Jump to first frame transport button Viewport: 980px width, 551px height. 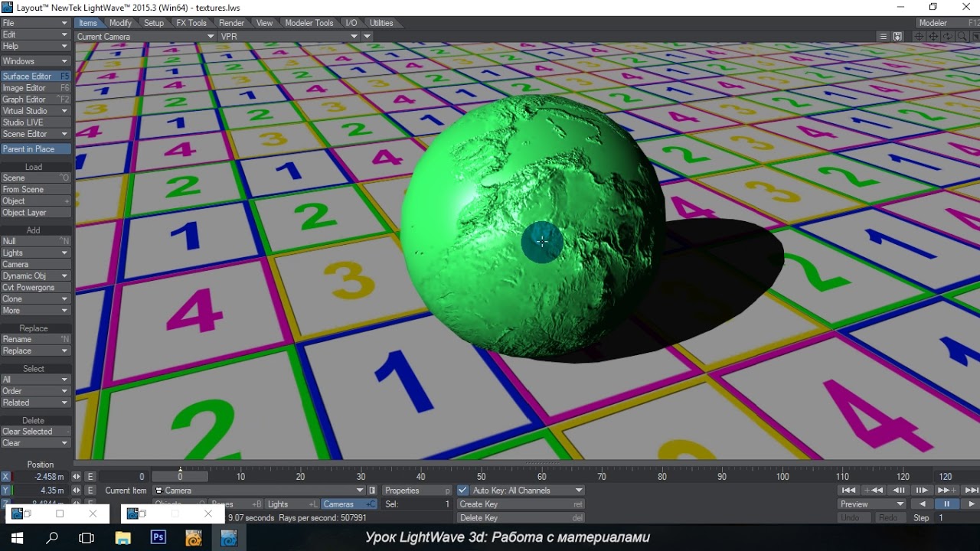point(848,491)
